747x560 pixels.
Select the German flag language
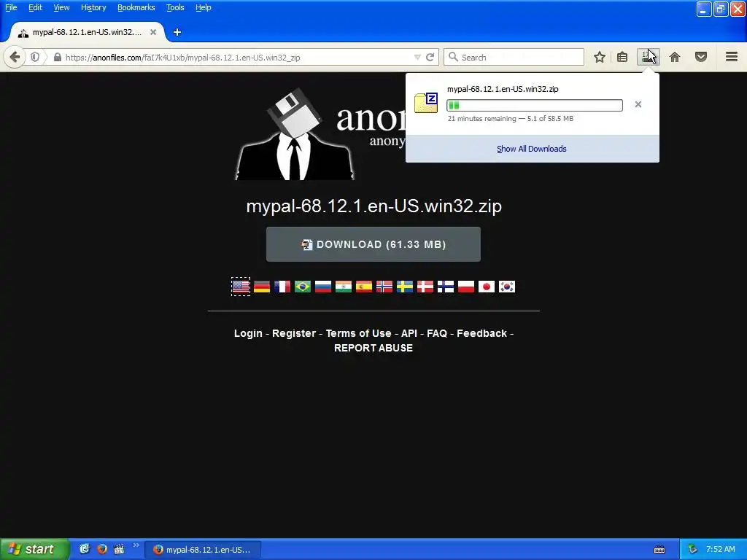pyautogui.click(x=262, y=286)
